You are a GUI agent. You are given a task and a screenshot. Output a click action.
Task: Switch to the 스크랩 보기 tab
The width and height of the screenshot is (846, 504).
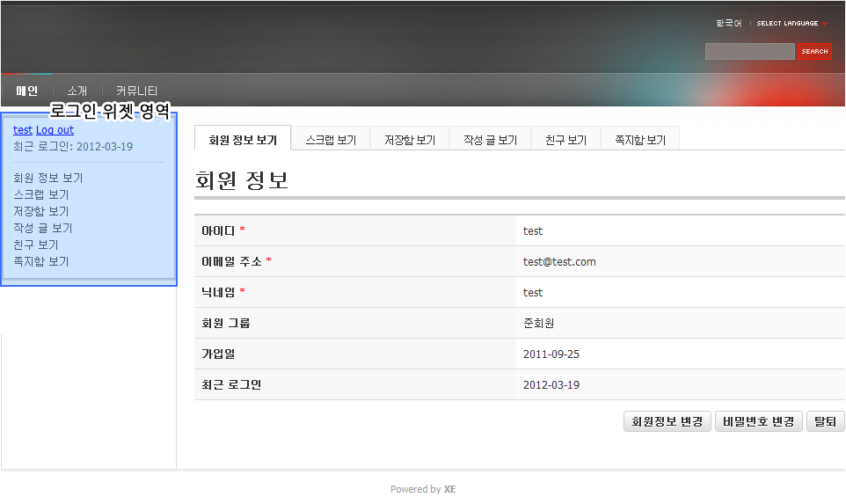331,140
